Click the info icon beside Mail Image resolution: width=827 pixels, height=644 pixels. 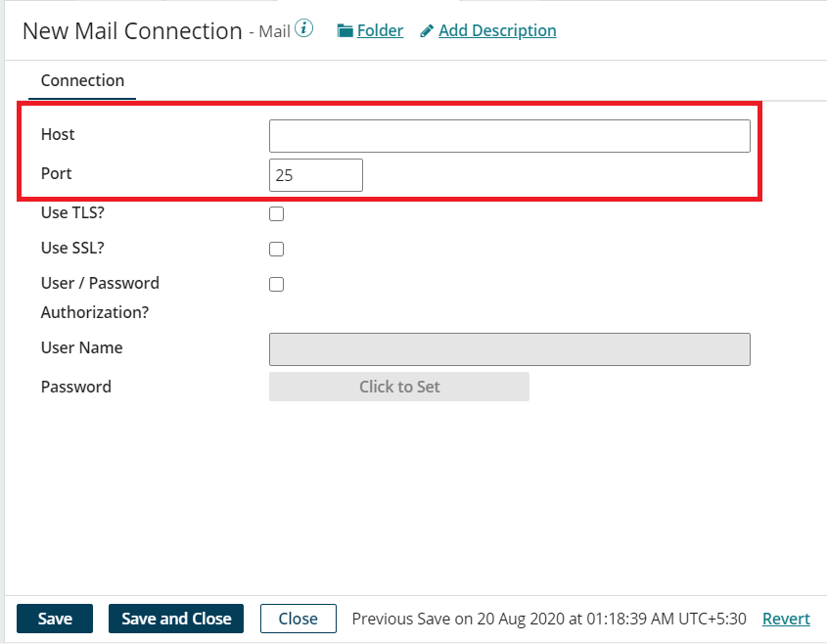303,28
